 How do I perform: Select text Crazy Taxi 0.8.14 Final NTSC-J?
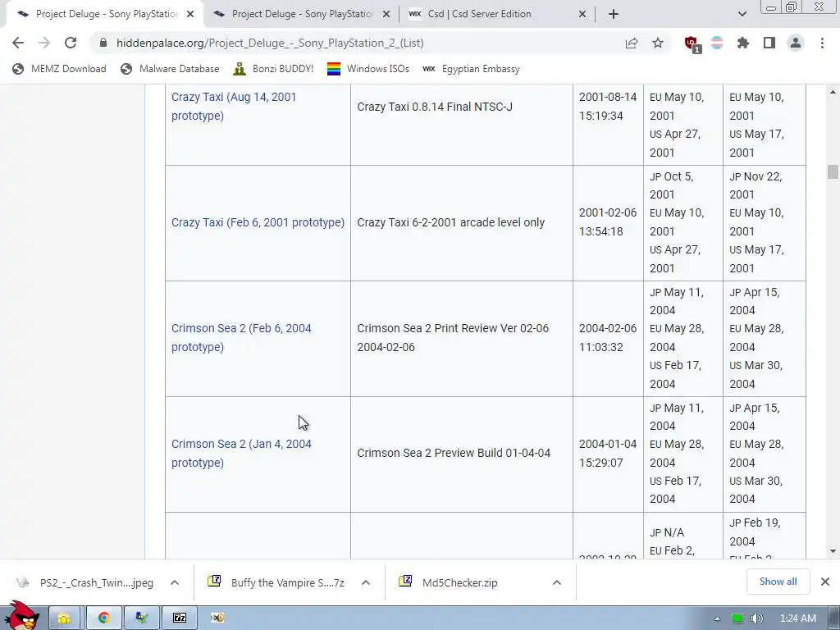[x=435, y=107]
